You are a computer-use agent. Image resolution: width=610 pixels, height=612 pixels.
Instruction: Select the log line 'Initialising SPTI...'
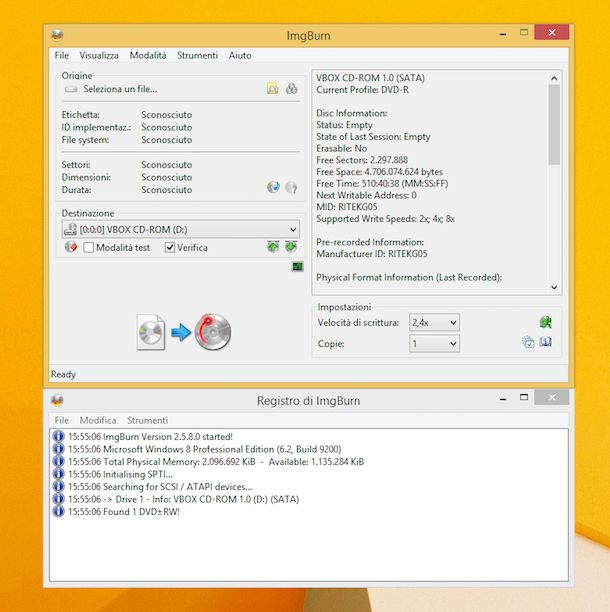tap(120, 474)
